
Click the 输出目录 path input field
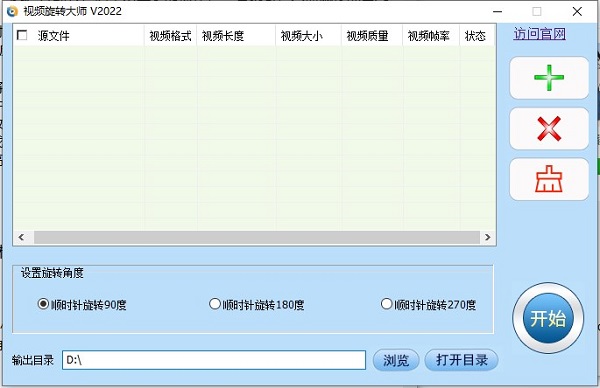[214, 360]
